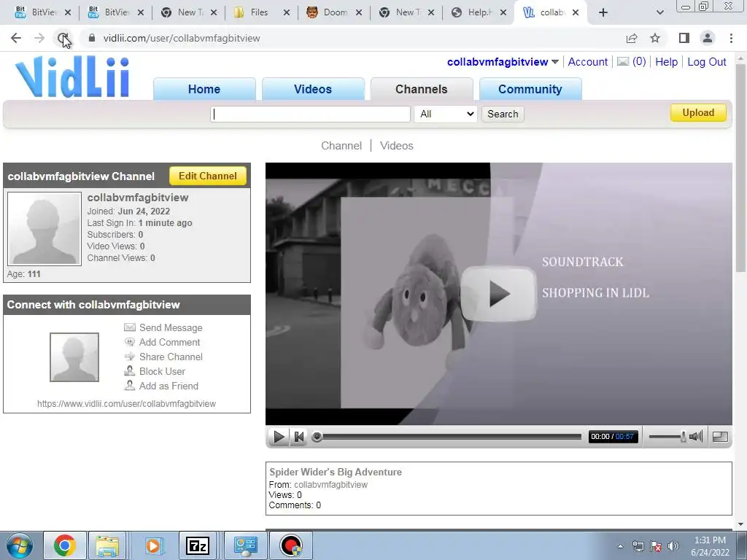Click the system tray volume icon

[673, 546]
